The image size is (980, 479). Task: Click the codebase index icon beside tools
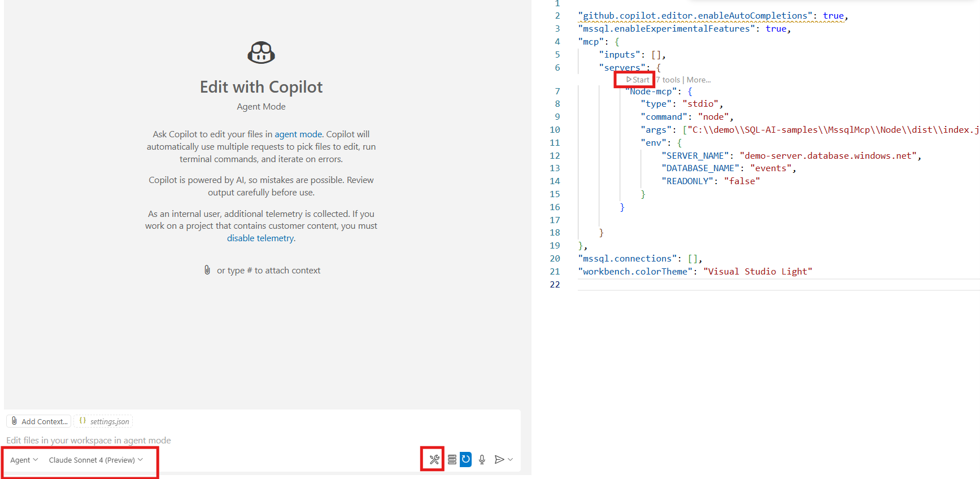452,459
